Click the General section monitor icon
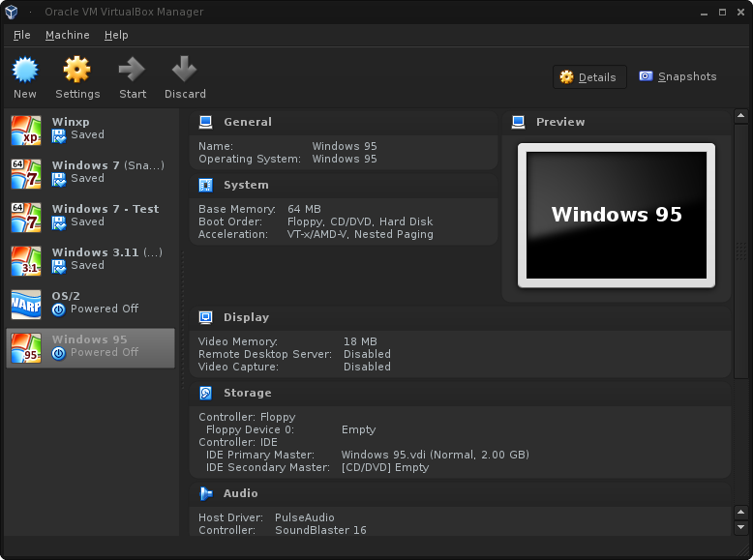Image resolution: width=753 pixels, height=560 pixels. pos(205,123)
